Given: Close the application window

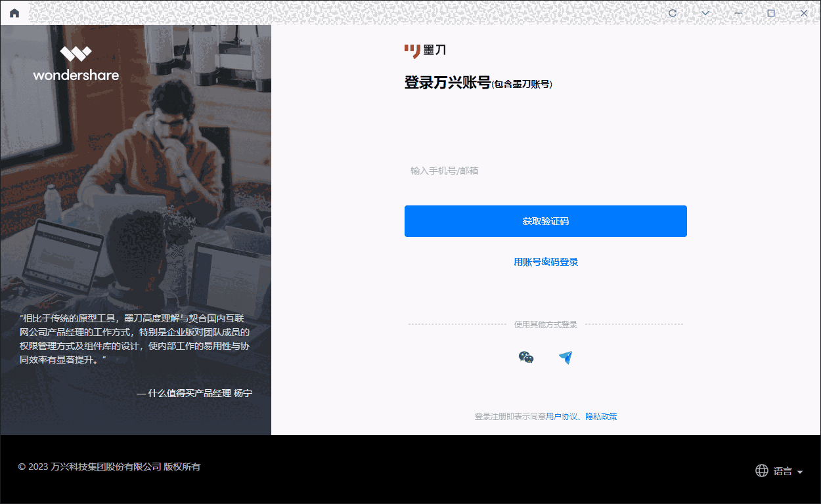Looking at the screenshot, I should 803,12.
